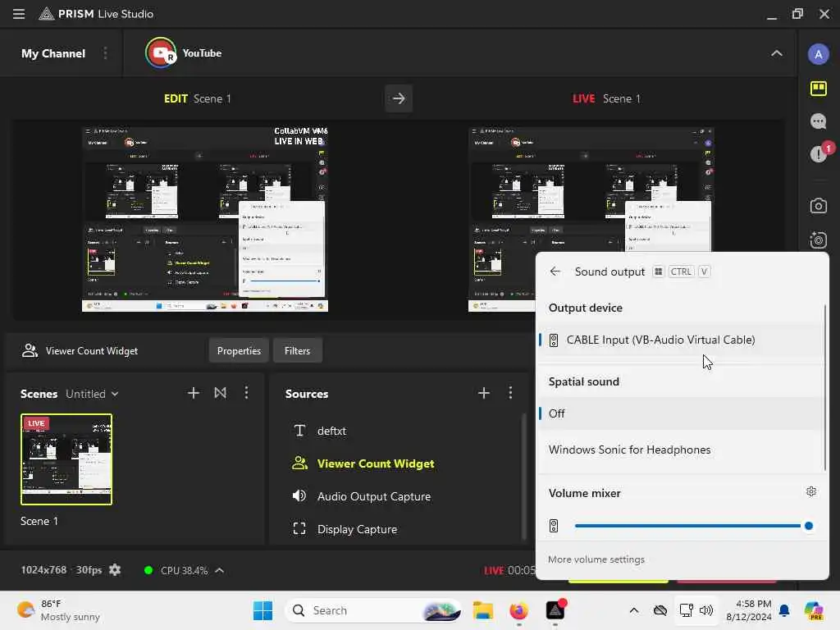Image resolution: width=840 pixels, height=630 pixels.
Task: Open the PRISM hamburger menu
Action: tap(19, 14)
